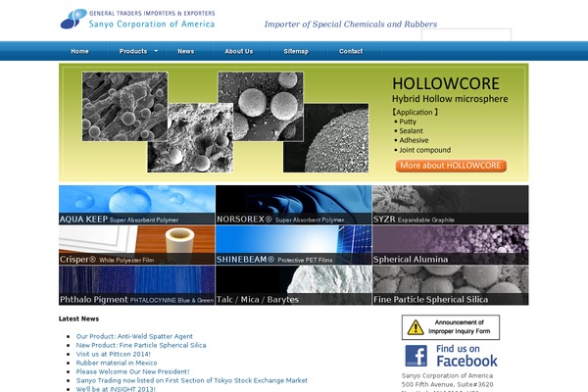Open the We'll be at INSIGHT 2013 link

point(116,389)
